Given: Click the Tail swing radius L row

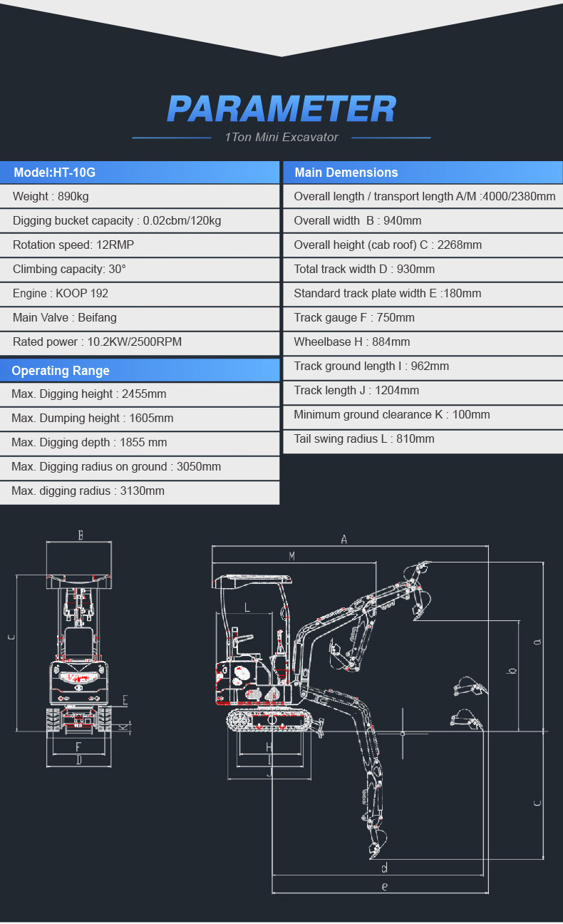Looking at the screenshot, I should [423, 439].
